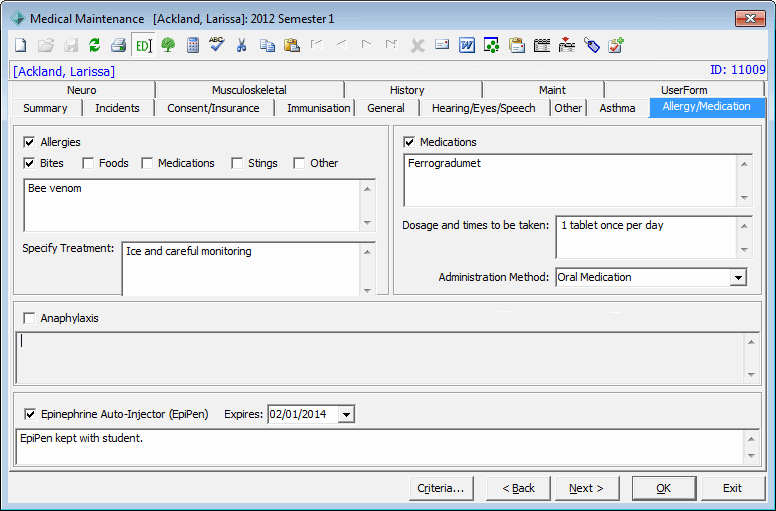Image resolution: width=776 pixels, height=511 pixels.
Task: Switch to the Asthma tab
Action: [617, 108]
